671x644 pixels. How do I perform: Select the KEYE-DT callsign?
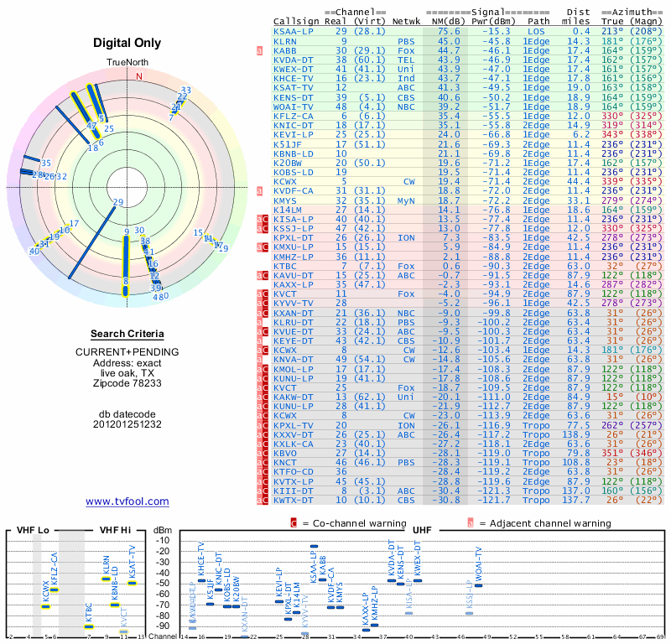(x=294, y=341)
